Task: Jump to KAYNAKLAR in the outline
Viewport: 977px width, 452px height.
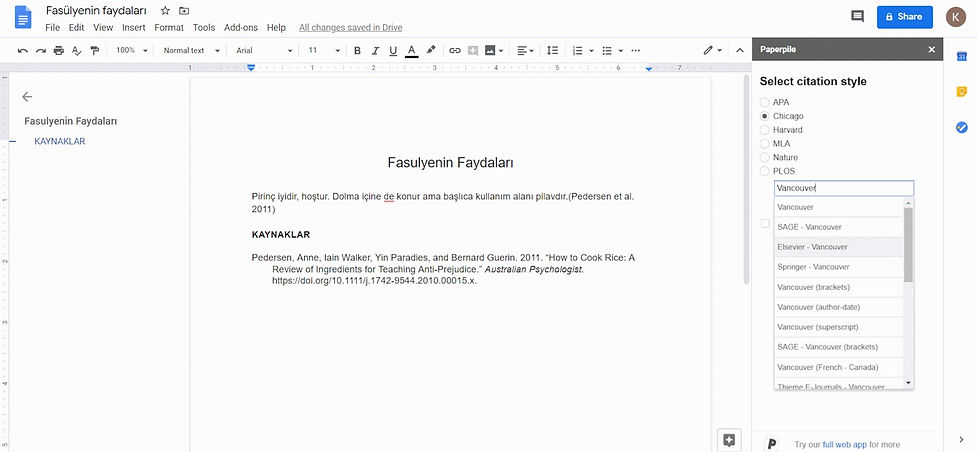Action: click(x=60, y=142)
